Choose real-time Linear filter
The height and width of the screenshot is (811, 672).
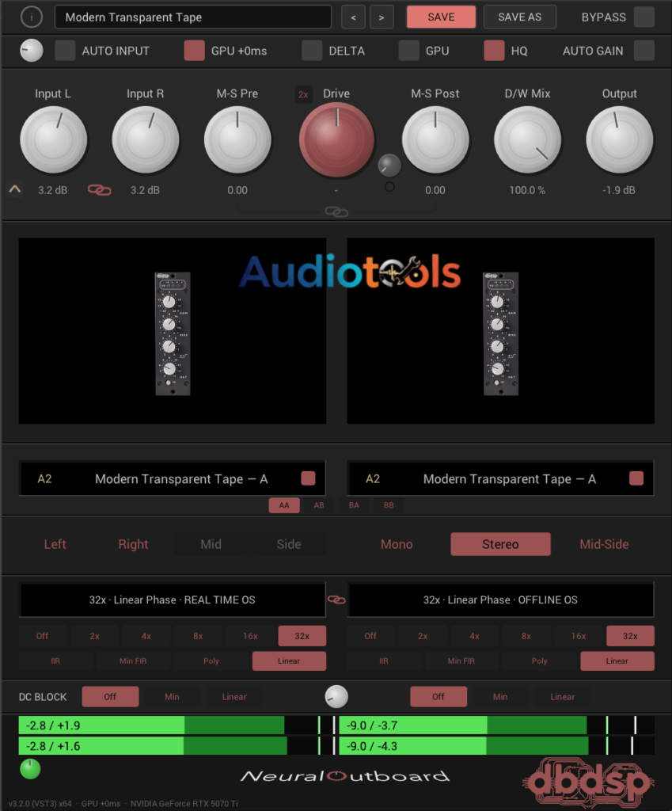pyautogui.click(x=289, y=661)
